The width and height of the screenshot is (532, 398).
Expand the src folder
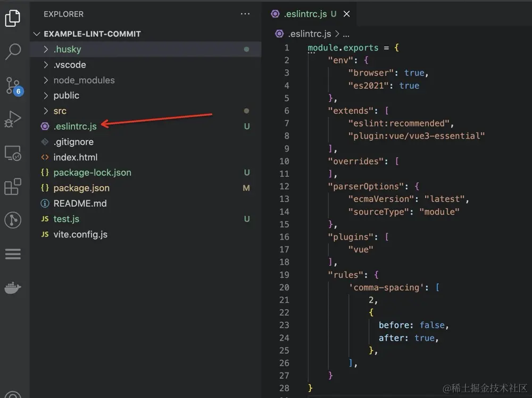tap(46, 111)
